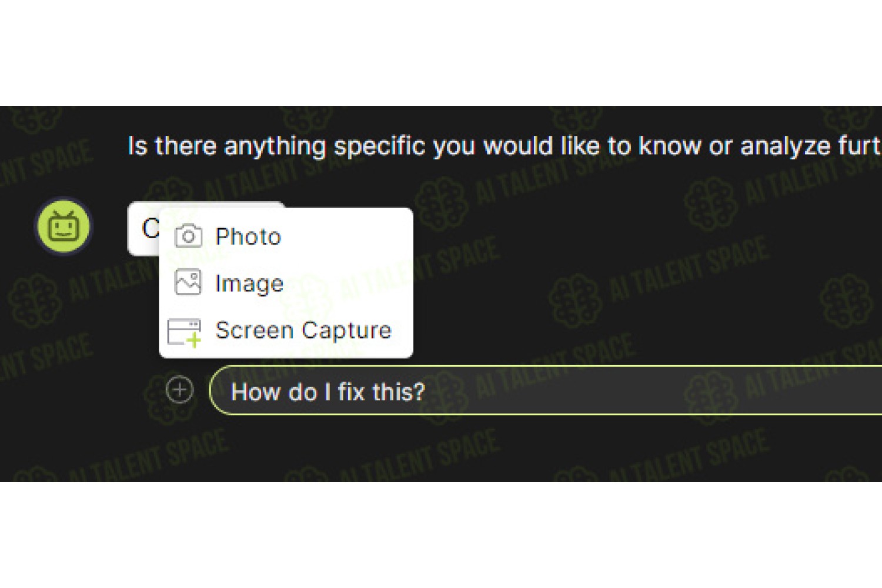The width and height of the screenshot is (882, 588).
Task: Focus the "How do I fix this?" field
Action: pyautogui.click(x=546, y=390)
